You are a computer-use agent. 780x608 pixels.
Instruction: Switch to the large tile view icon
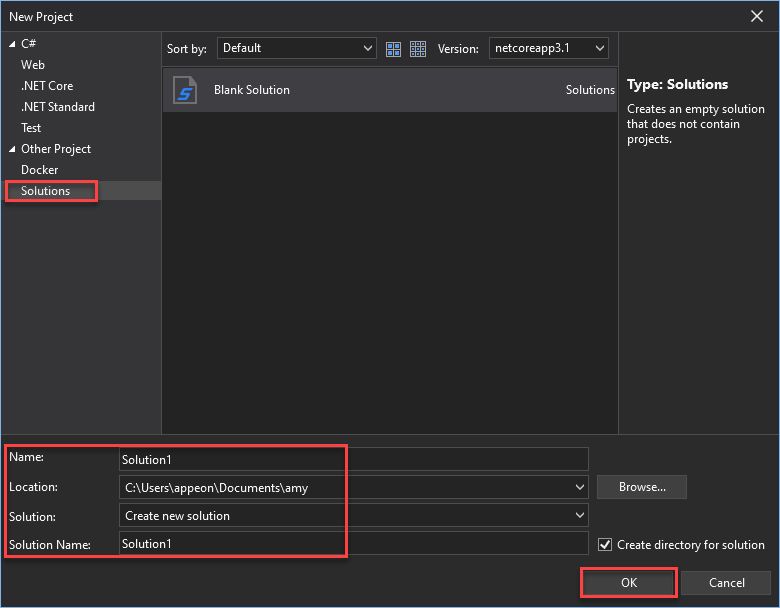pyautogui.click(x=393, y=49)
